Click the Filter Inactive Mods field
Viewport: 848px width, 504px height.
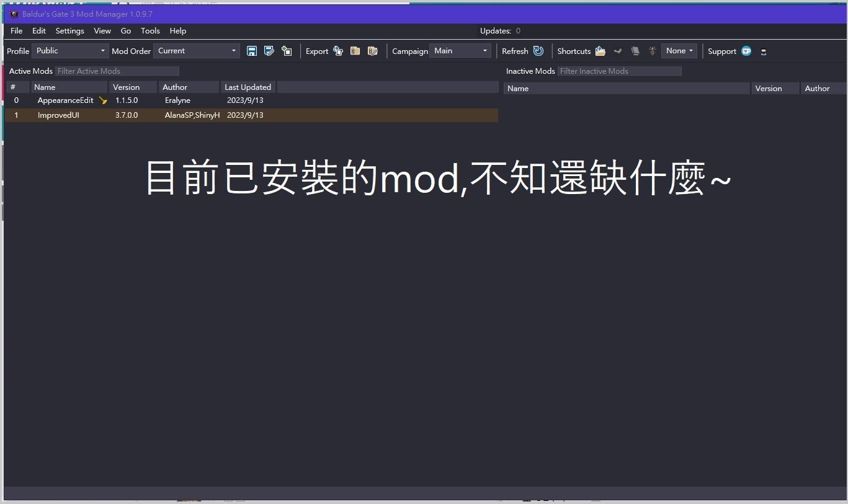pos(620,71)
